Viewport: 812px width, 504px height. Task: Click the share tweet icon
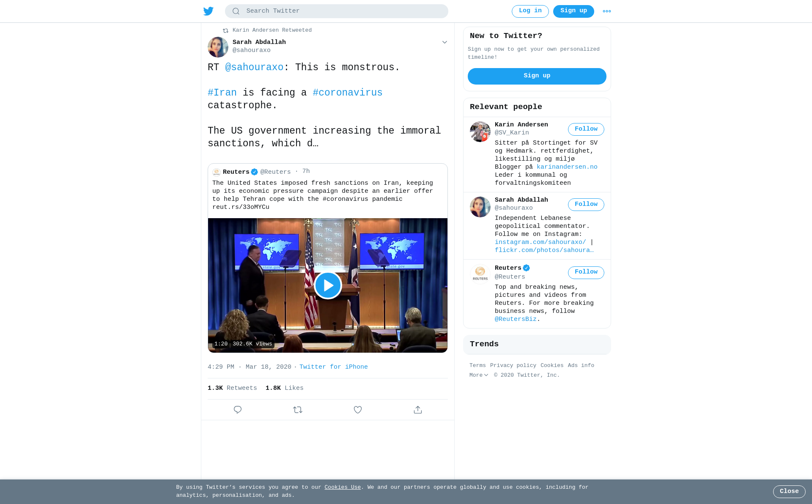point(418,410)
